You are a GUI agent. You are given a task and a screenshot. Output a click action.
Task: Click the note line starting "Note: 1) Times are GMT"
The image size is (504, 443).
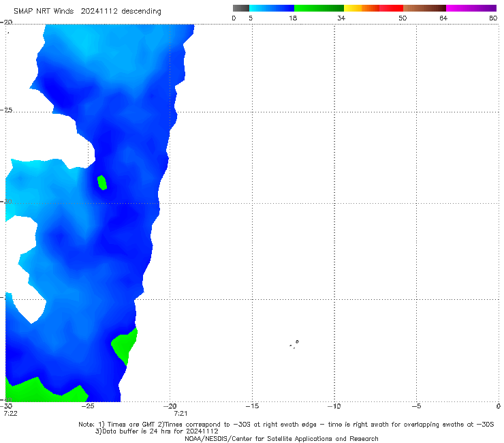286,425
